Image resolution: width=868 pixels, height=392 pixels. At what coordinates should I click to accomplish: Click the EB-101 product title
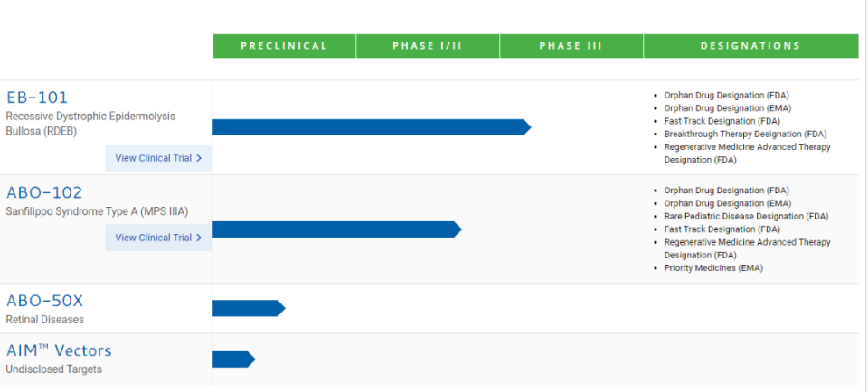(37, 98)
